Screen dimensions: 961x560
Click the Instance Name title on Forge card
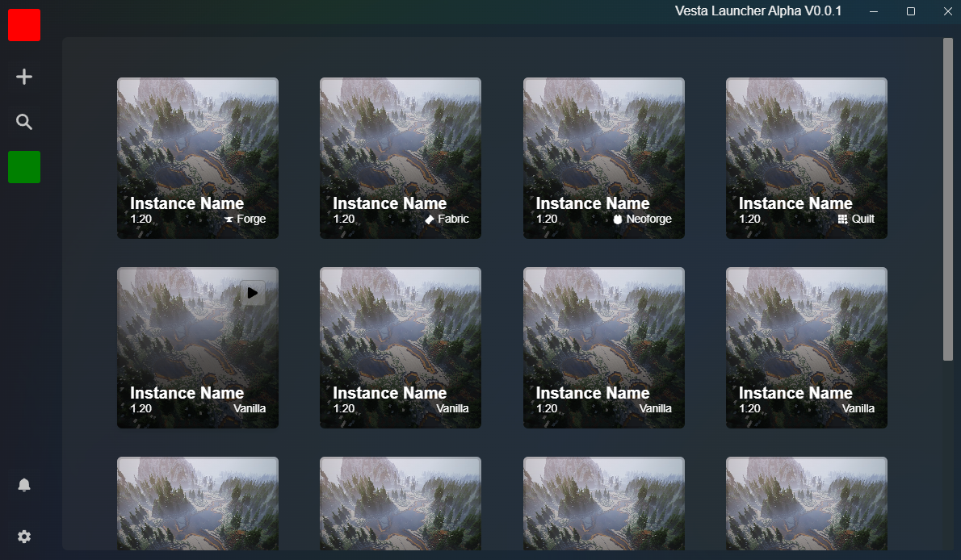(187, 203)
